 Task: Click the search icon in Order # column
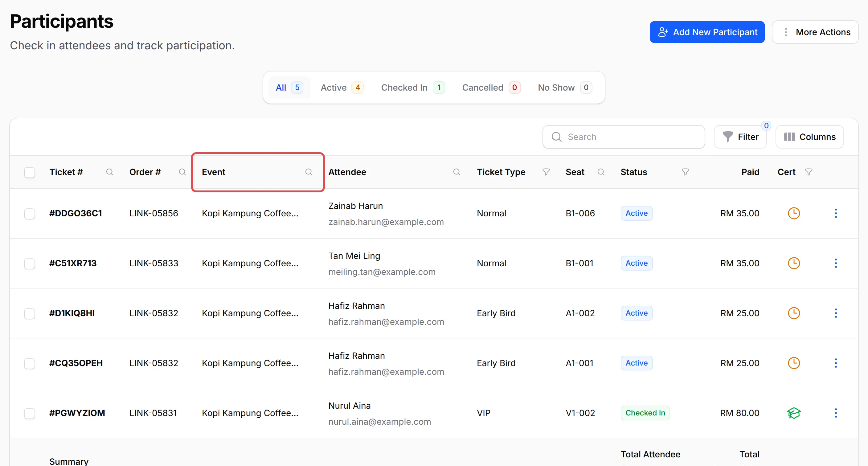(182, 172)
